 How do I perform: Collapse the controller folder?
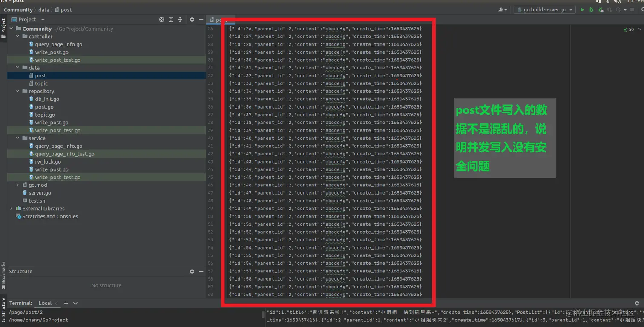point(18,37)
